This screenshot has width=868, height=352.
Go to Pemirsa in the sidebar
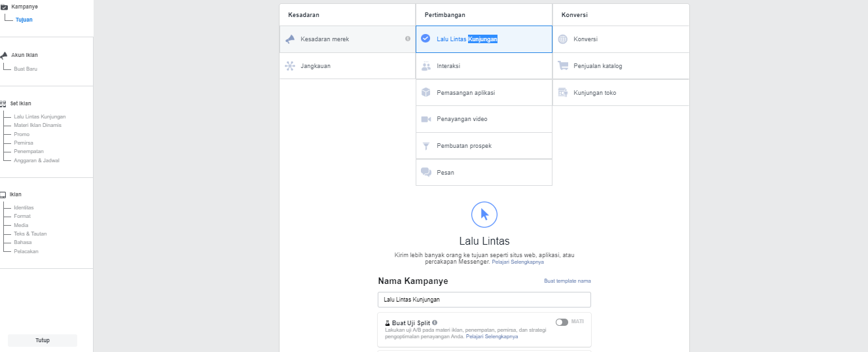[x=24, y=143]
